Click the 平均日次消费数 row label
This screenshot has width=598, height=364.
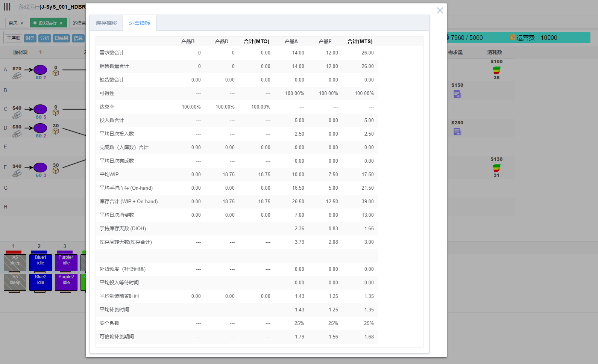117,215
